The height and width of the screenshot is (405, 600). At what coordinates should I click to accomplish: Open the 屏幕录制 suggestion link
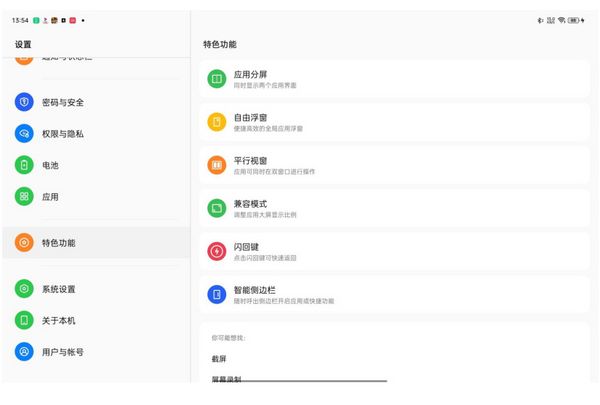pos(226,379)
